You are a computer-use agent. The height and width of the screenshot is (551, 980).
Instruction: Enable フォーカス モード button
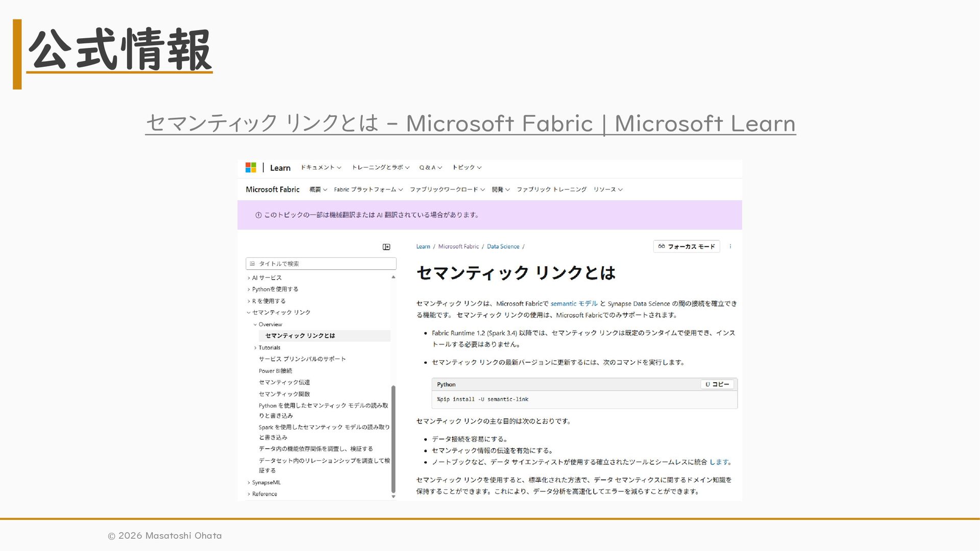pyautogui.click(x=687, y=246)
